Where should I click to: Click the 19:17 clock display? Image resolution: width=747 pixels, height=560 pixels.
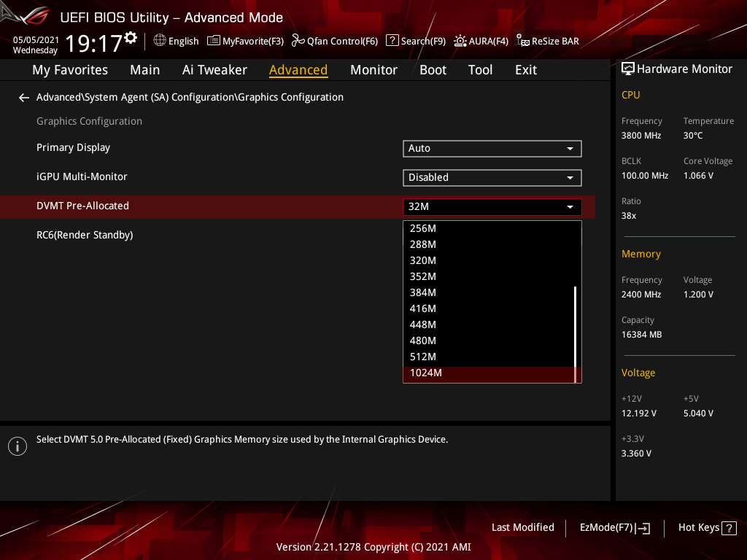pos(93,43)
